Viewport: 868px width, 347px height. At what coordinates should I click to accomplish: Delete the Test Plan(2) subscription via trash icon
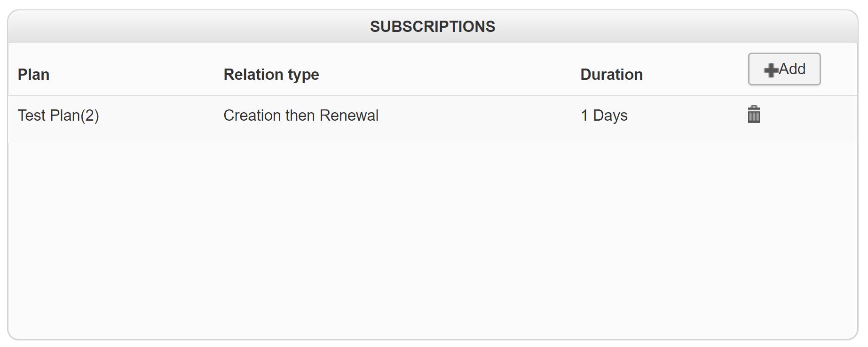[754, 115]
